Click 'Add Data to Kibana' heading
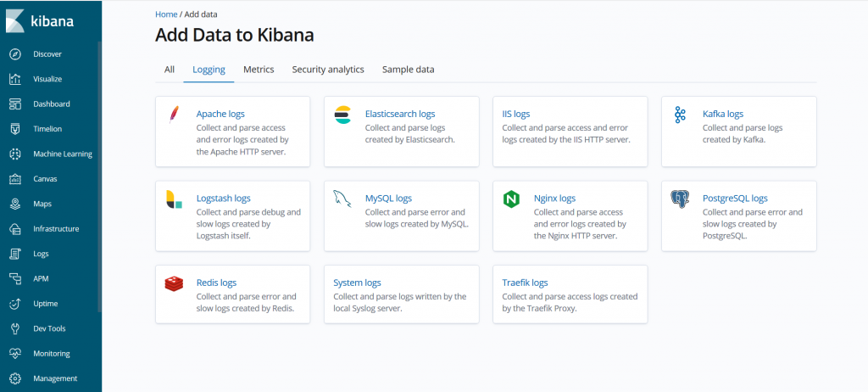 click(x=235, y=35)
